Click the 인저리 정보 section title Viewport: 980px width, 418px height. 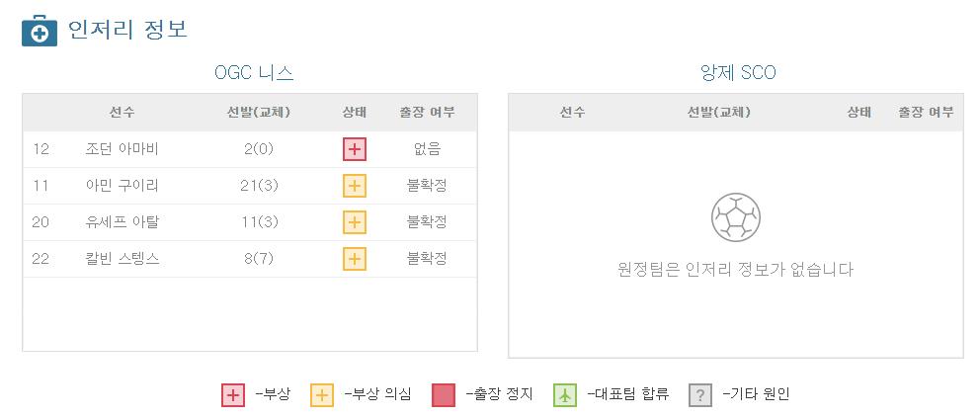click(x=127, y=30)
